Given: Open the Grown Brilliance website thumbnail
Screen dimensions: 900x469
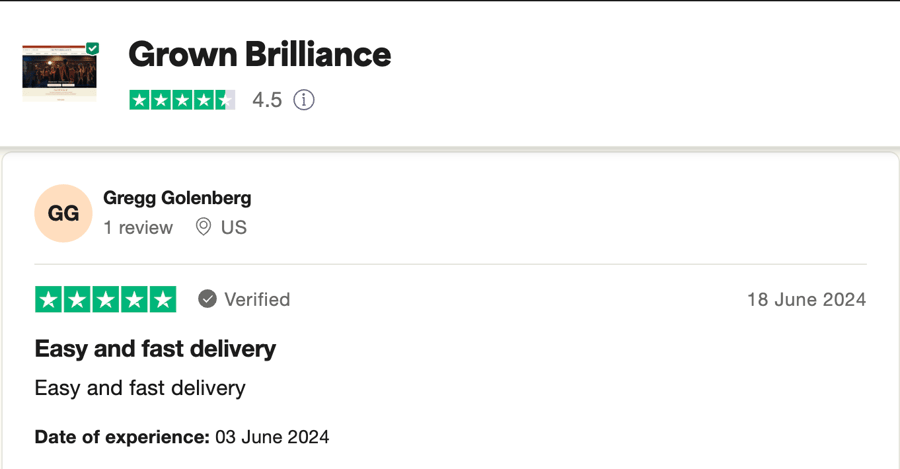Looking at the screenshot, I should pos(60,72).
